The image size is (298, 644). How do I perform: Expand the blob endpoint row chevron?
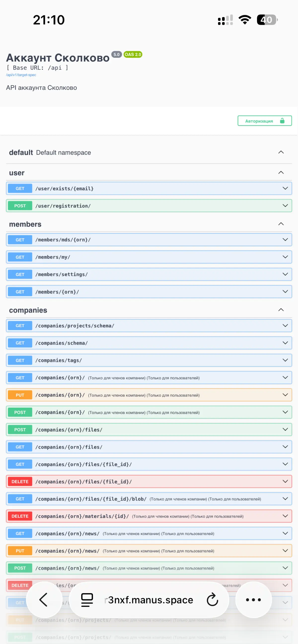(285, 498)
